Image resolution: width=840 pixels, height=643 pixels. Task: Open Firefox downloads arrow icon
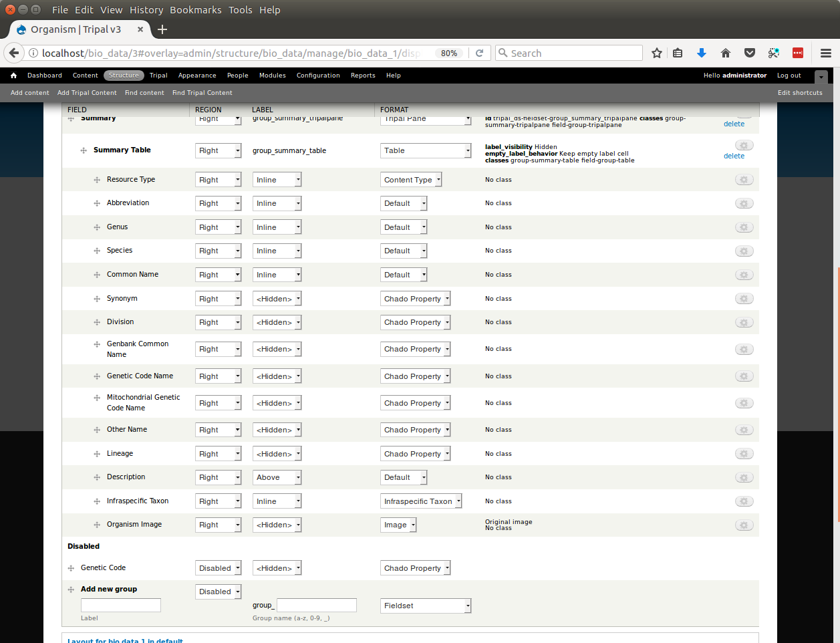(x=701, y=53)
